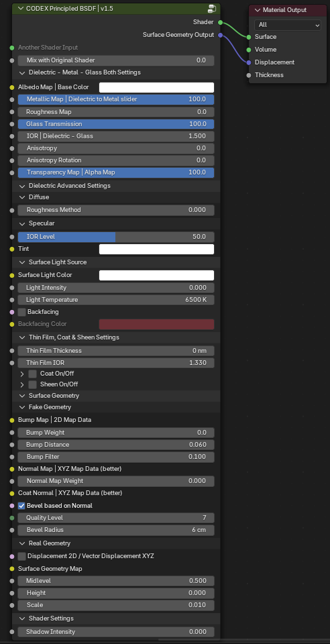Click the Surface Light Color socket
330x644 pixels.
(x=12, y=275)
